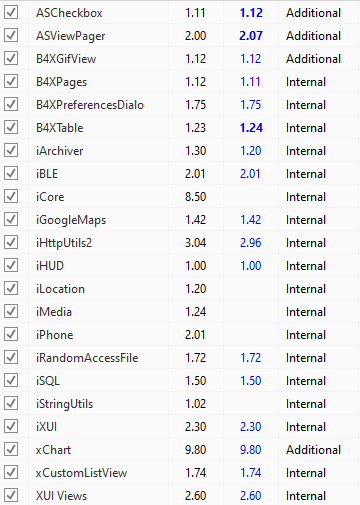Click the iHttpUtils2 library name
360x505 pixels.
[64, 243]
